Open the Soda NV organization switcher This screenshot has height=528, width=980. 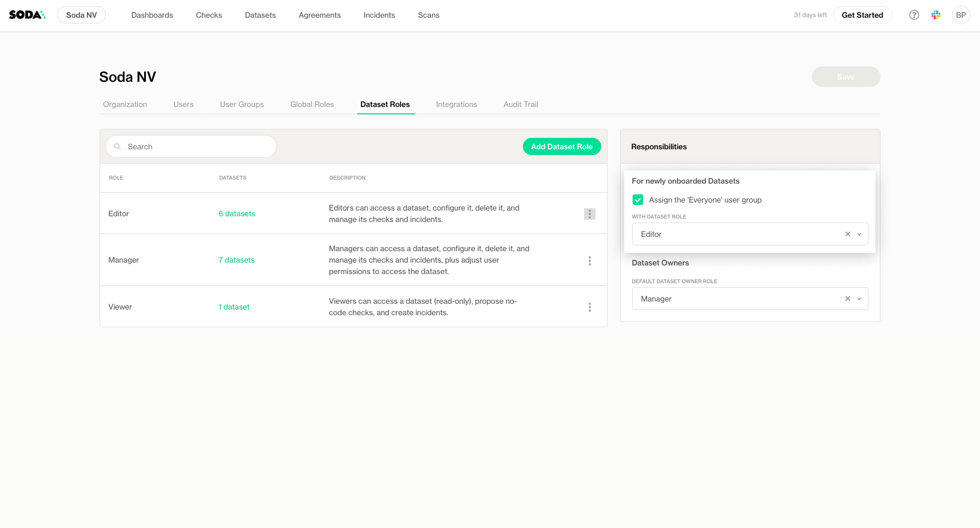point(81,15)
